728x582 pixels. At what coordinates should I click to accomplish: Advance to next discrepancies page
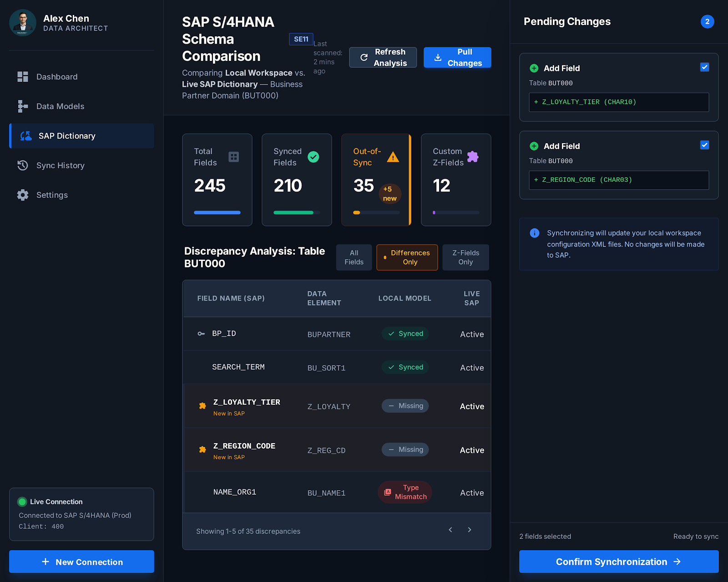(x=469, y=530)
